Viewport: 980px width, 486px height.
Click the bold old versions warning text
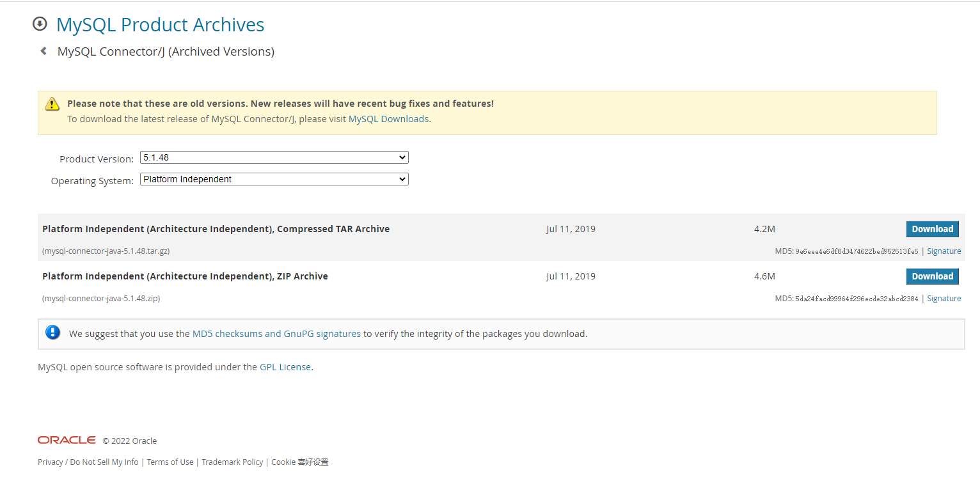click(x=280, y=104)
